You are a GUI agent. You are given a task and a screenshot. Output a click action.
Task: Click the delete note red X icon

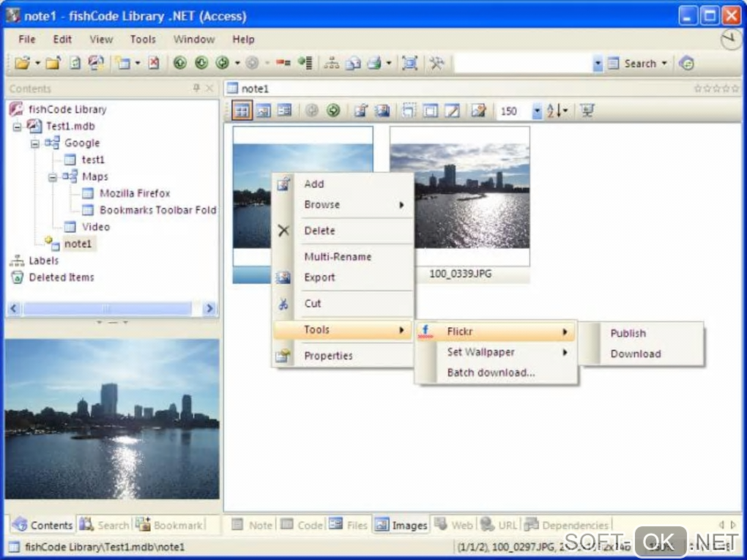point(153,63)
